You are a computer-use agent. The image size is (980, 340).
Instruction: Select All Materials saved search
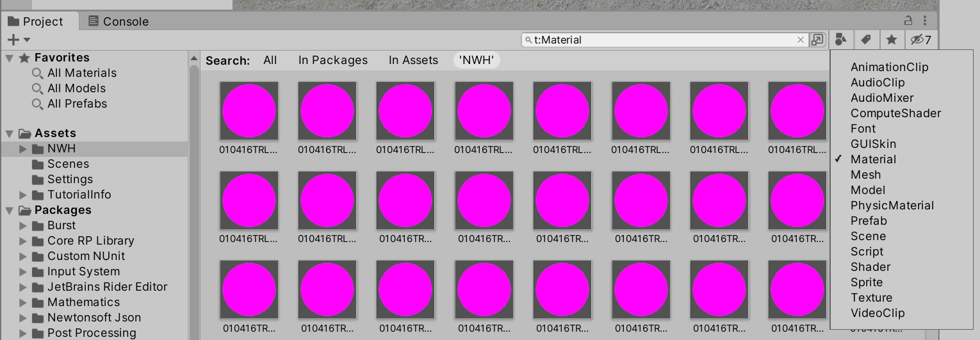[x=81, y=73]
